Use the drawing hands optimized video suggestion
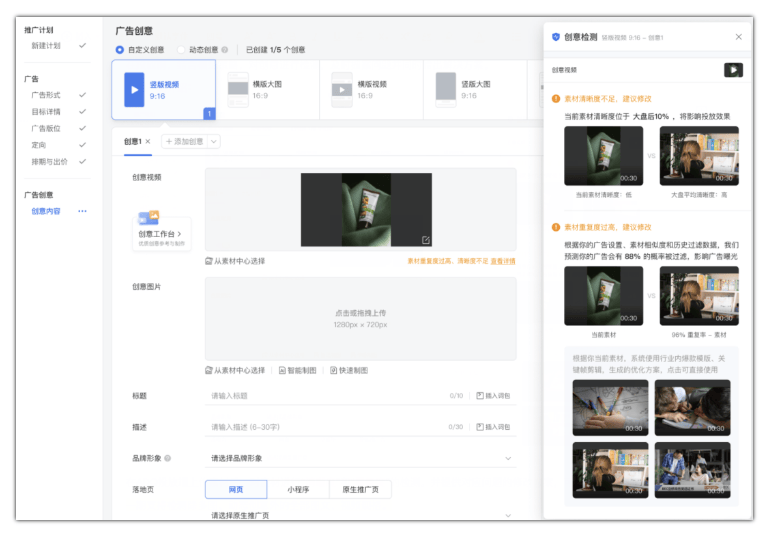 click(x=610, y=407)
